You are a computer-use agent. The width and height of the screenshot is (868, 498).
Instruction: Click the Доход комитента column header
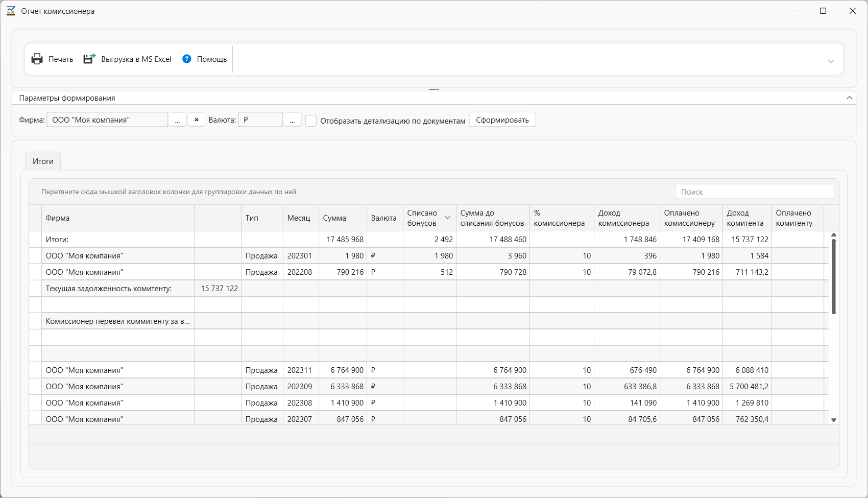pos(747,218)
